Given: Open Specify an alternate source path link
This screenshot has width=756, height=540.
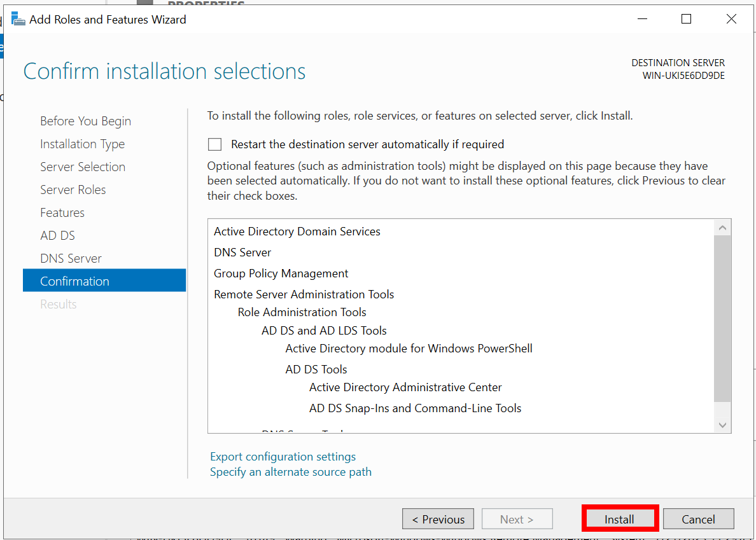Looking at the screenshot, I should (291, 471).
